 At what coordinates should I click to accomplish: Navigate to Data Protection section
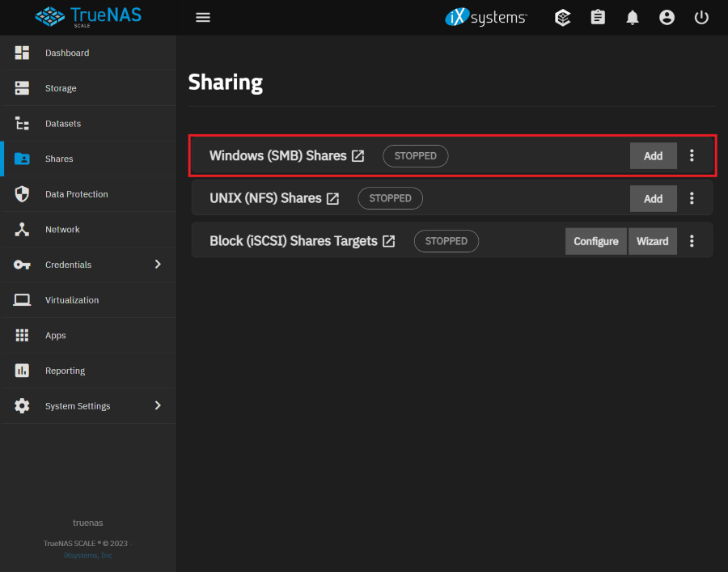tap(76, 194)
